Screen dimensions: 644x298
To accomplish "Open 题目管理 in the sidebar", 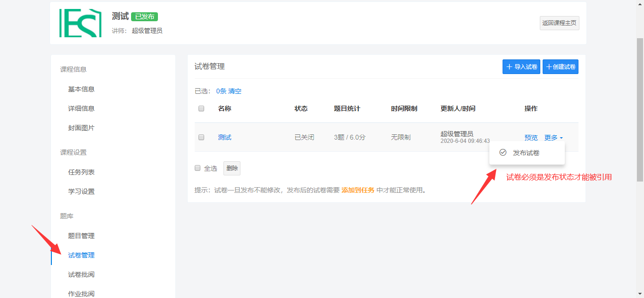I will pyautogui.click(x=81, y=236).
